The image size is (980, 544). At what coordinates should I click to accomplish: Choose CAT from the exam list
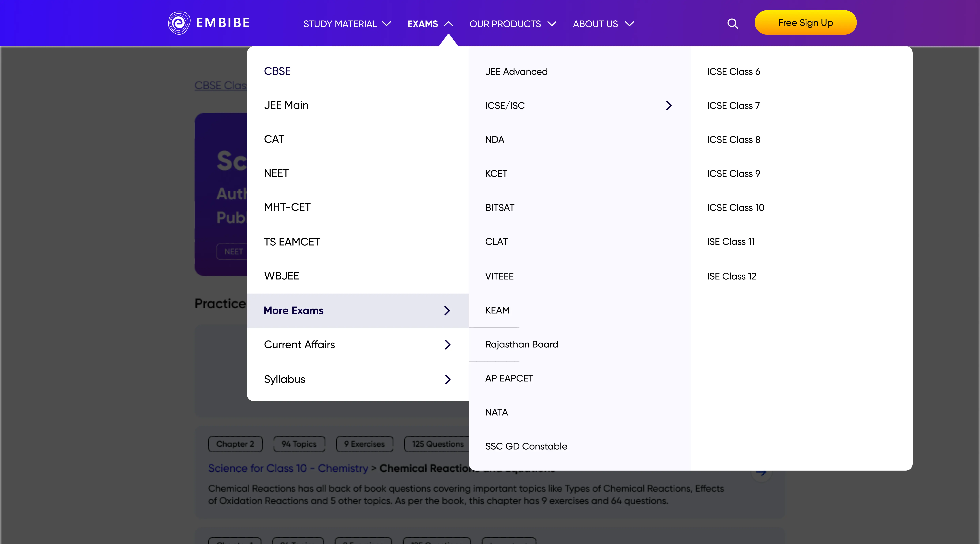pos(274,139)
